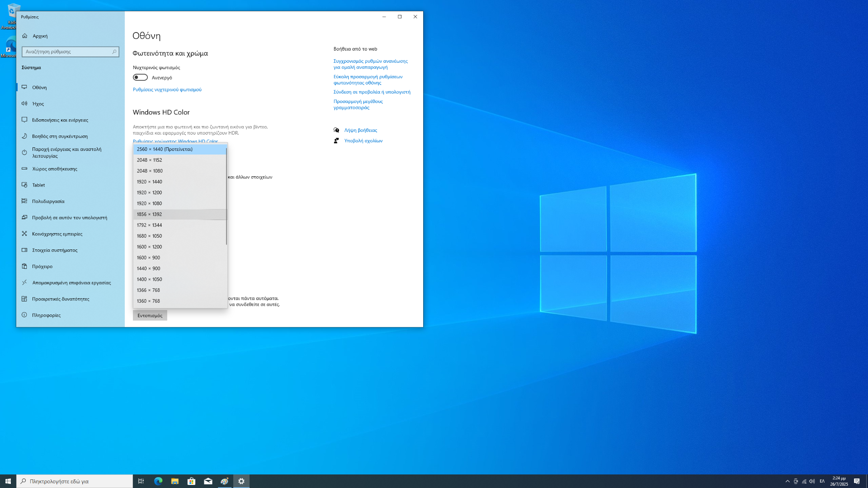Click the Κοινόχρηστες εμπειρίες icon
Image resolution: width=868 pixels, height=488 pixels.
24,234
